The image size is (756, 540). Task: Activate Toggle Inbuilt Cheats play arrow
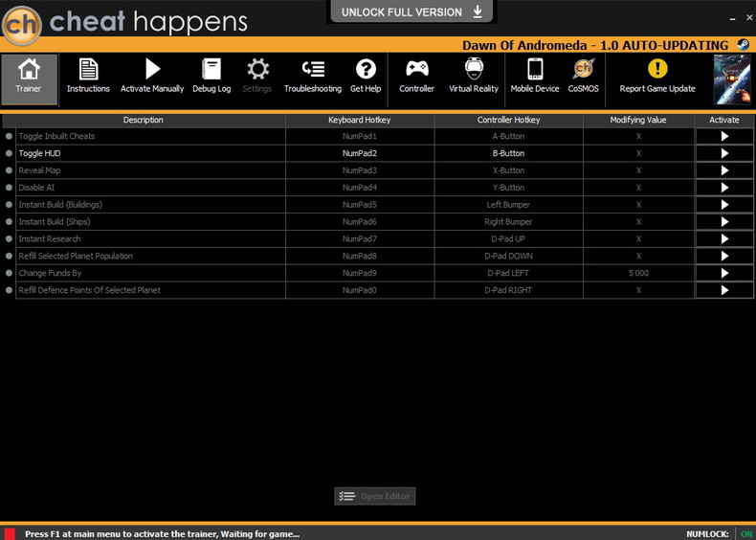(x=724, y=137)
